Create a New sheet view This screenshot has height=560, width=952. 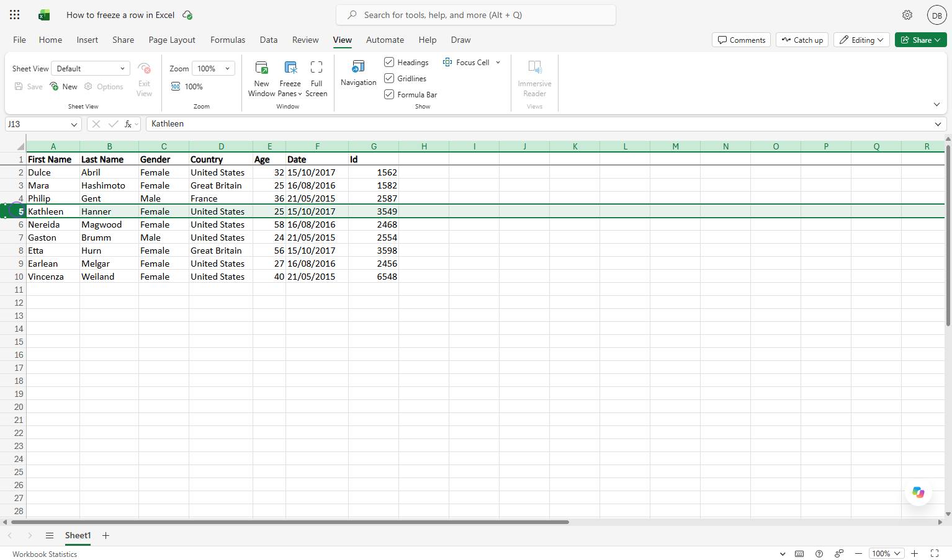pyautogui.click(x=63, y=87)
